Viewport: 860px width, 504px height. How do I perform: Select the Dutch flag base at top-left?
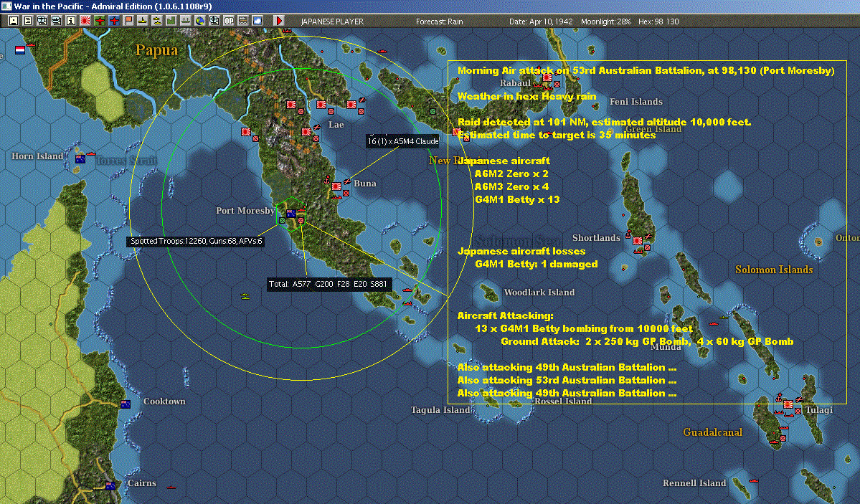pyautogui.click(x=20, y=50)
